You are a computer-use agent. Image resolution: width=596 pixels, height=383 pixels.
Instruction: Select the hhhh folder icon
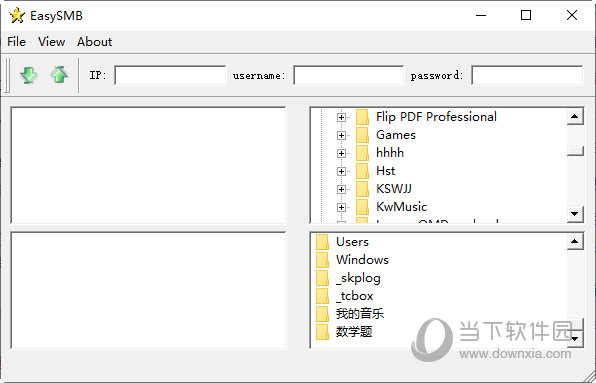tap(362, 153)
